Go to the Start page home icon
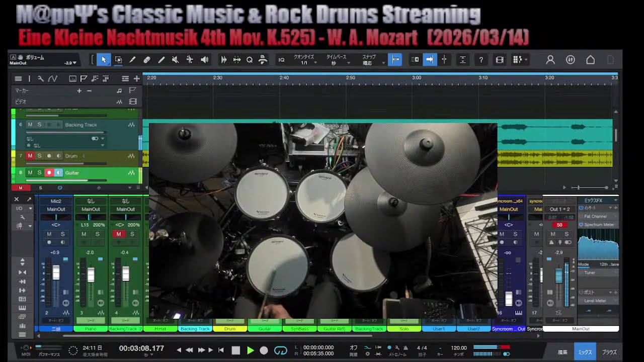 591,60
